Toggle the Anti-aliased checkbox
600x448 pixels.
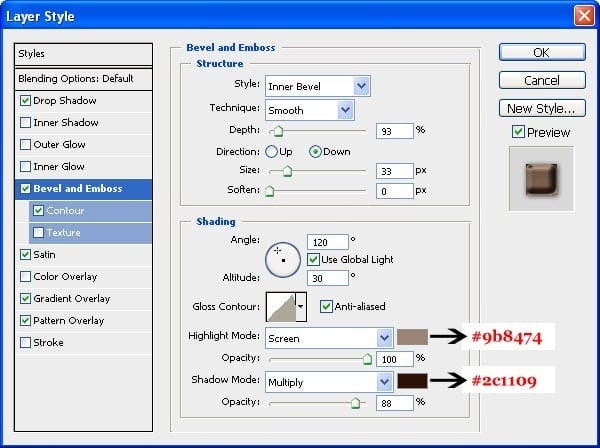[326, 306]
